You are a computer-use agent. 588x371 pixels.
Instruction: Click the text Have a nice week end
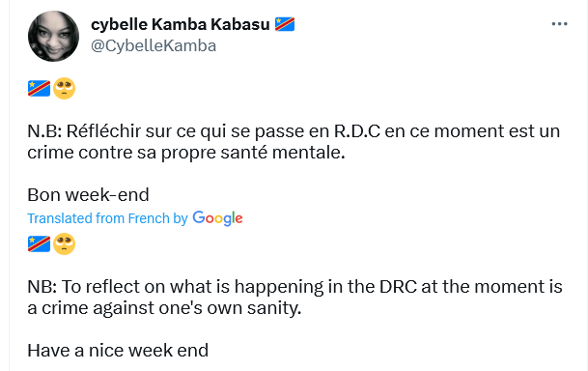[118, 351]
